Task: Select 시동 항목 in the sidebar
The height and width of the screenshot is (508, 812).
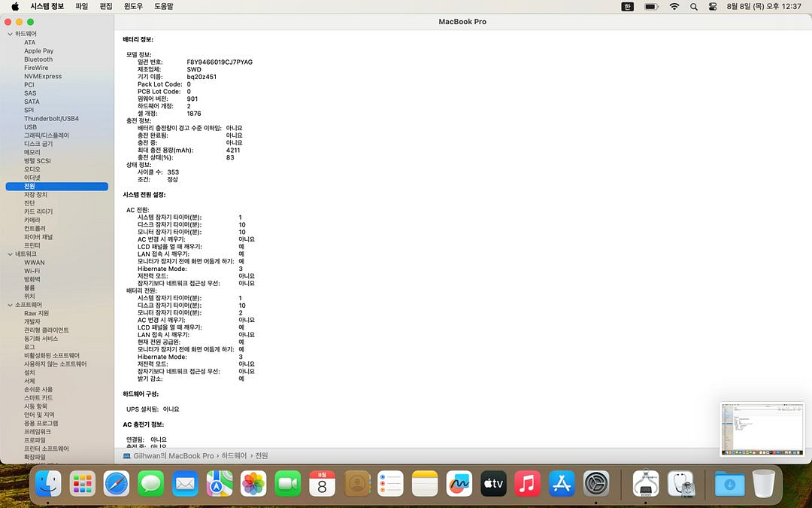Action: (36, 406)
